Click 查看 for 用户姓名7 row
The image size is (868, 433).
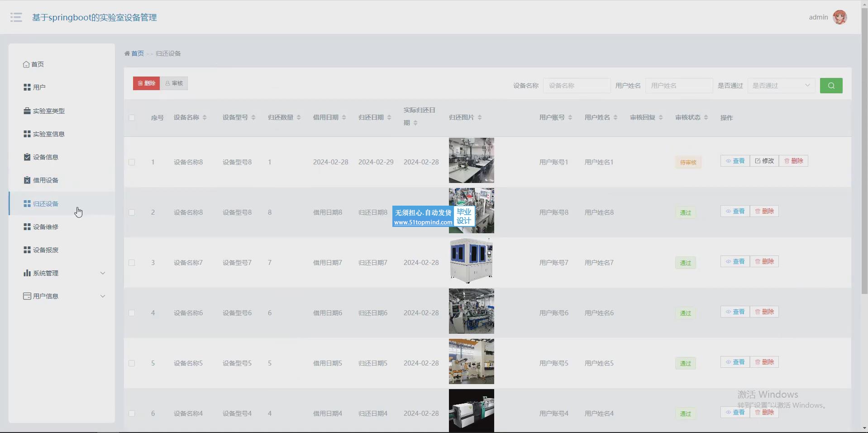[735, 261]
